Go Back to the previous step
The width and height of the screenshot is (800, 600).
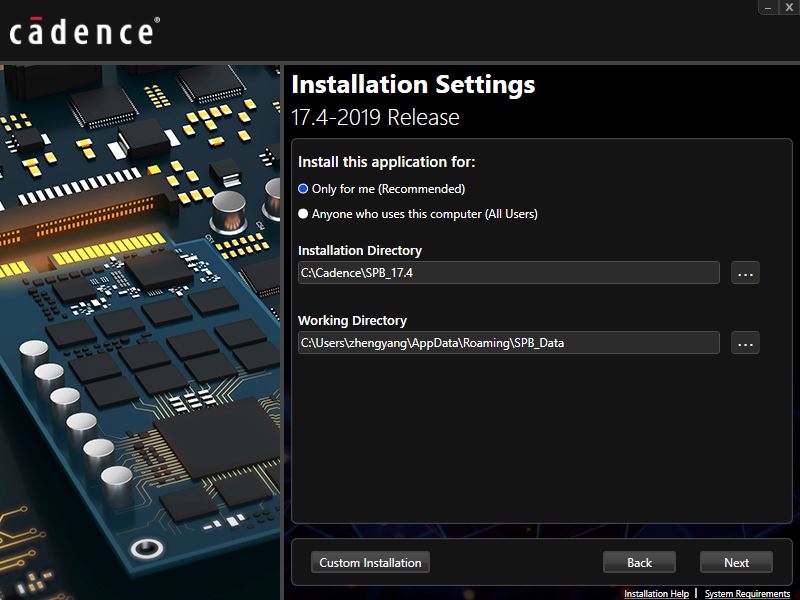(639, 562)
